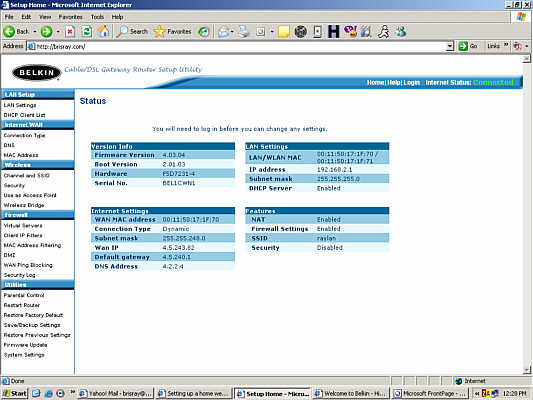Open the History toolbar icon
Screen dimensions: 533x400
(x=204, y=32)
